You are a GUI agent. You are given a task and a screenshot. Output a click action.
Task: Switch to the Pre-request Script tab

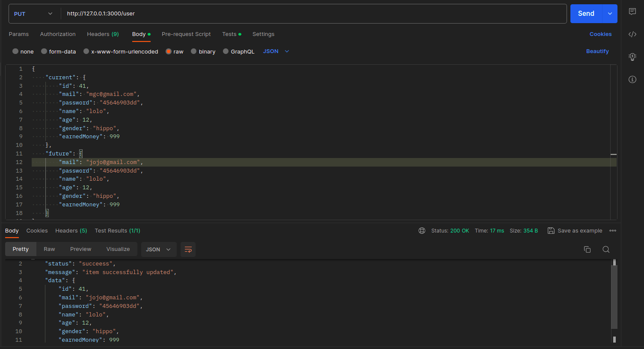click(186, 34)
